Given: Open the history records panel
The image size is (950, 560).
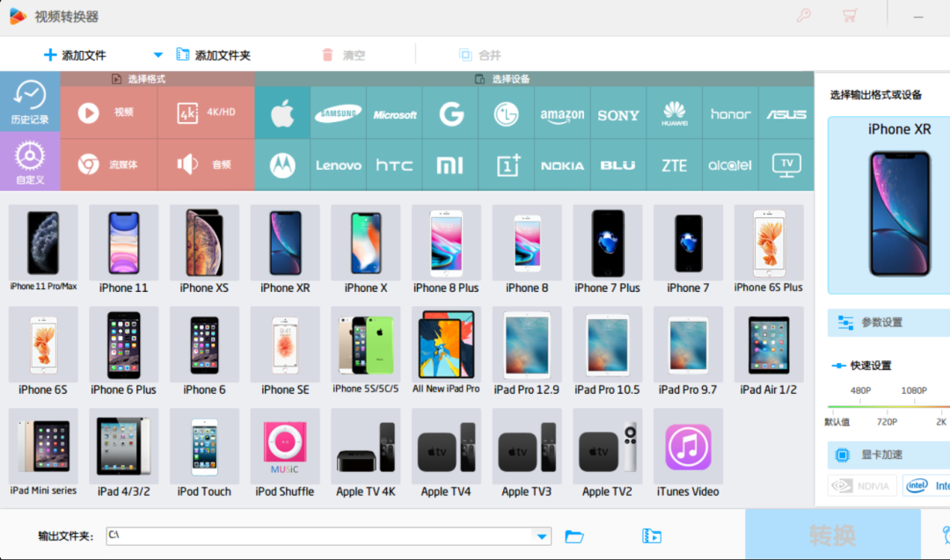Looking at the screenshot, I should click(x=30, y=102).
